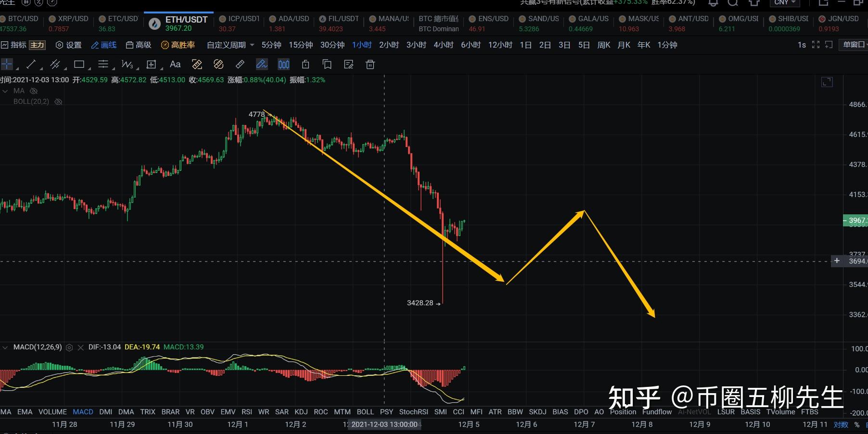Open MACD(12,26,9) settings gear icon

tap(69, 347)
